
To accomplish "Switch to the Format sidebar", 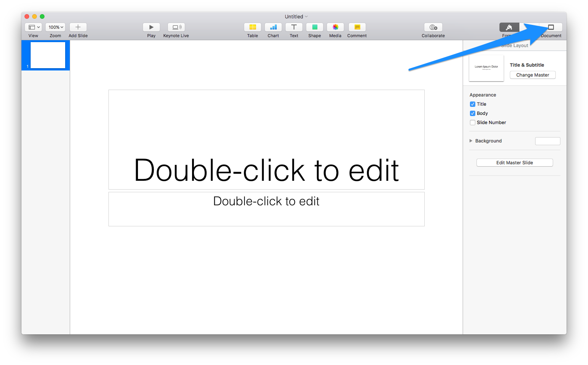I will pos(509,27).
